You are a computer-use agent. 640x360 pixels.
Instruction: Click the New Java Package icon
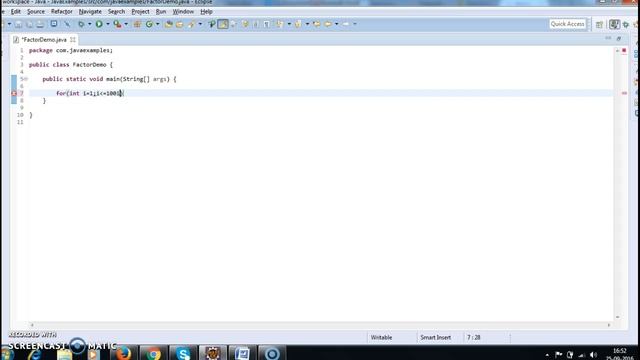pos(137,24)
